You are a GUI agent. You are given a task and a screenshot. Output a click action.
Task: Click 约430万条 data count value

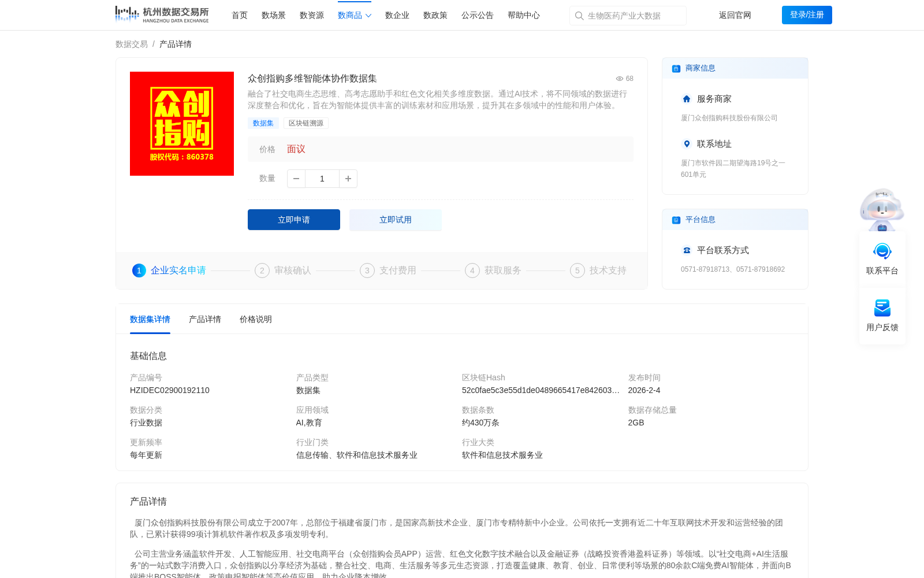click(480, 423)
